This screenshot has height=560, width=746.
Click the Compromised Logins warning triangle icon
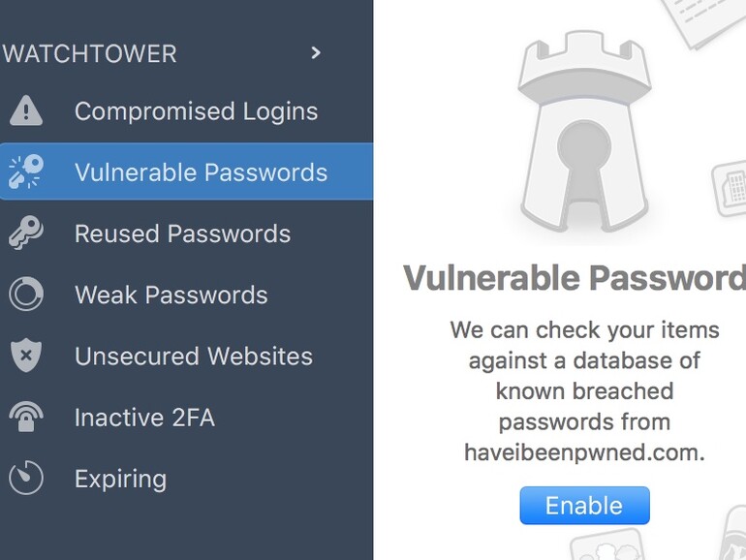pyautogui.click(x=26, y=111)
